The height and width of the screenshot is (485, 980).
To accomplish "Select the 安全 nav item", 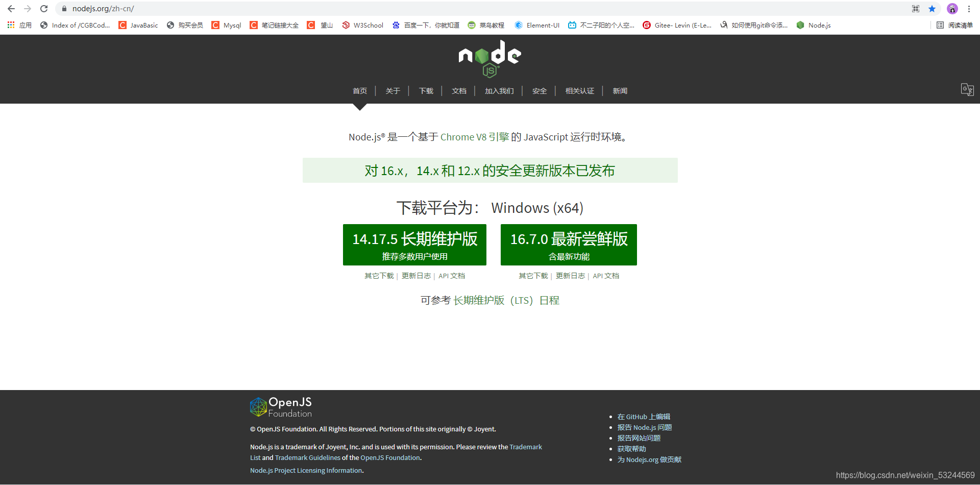I will (540, 91).
